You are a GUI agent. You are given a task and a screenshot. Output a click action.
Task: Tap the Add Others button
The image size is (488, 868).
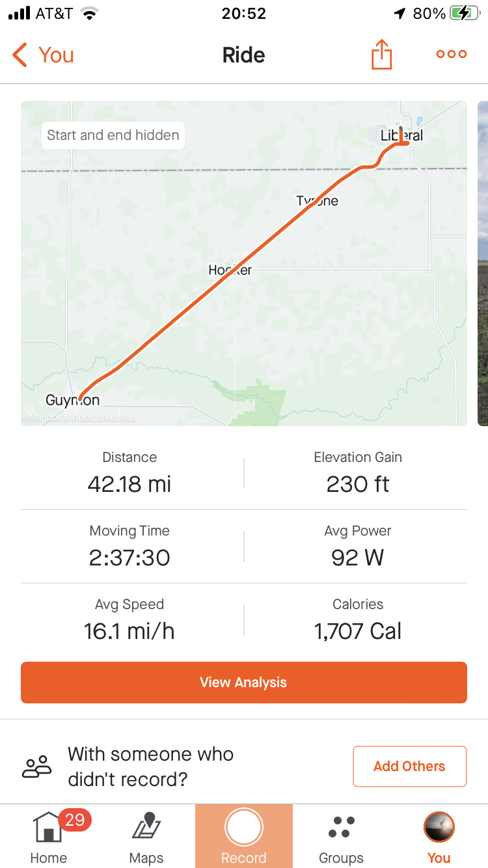pyautogui.click(x=409, y=766)
